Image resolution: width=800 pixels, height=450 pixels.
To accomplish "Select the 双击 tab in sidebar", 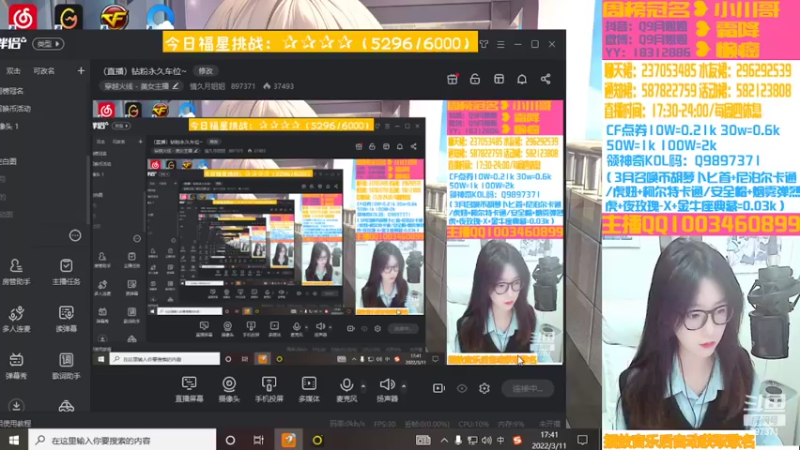I will click(13, 71).
